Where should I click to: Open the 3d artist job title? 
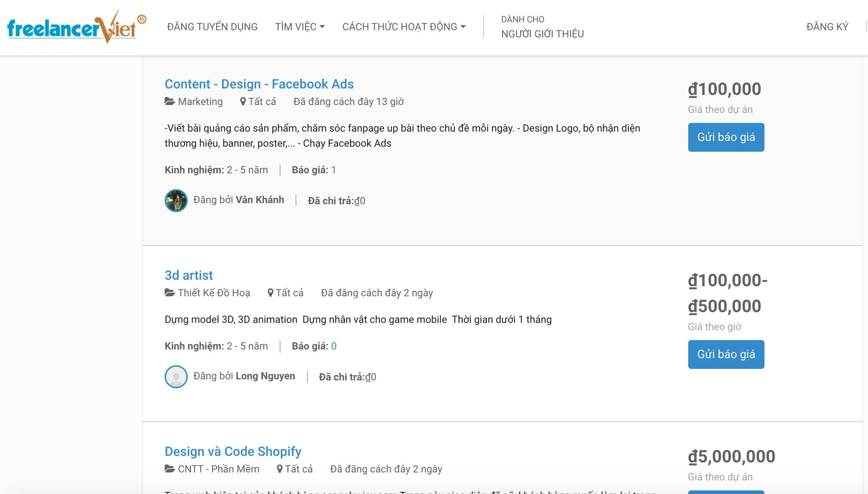(x=189, y=276)
